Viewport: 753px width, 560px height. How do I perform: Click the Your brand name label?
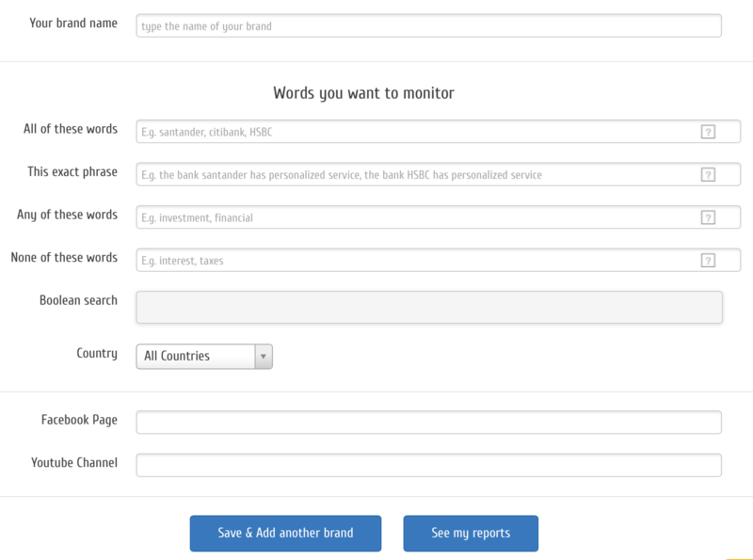pyautogui.click(x=73, y=23)
